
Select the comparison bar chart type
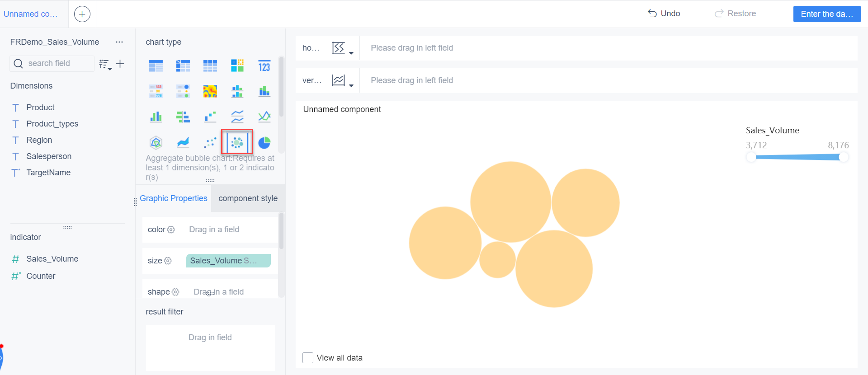(183, 117)
